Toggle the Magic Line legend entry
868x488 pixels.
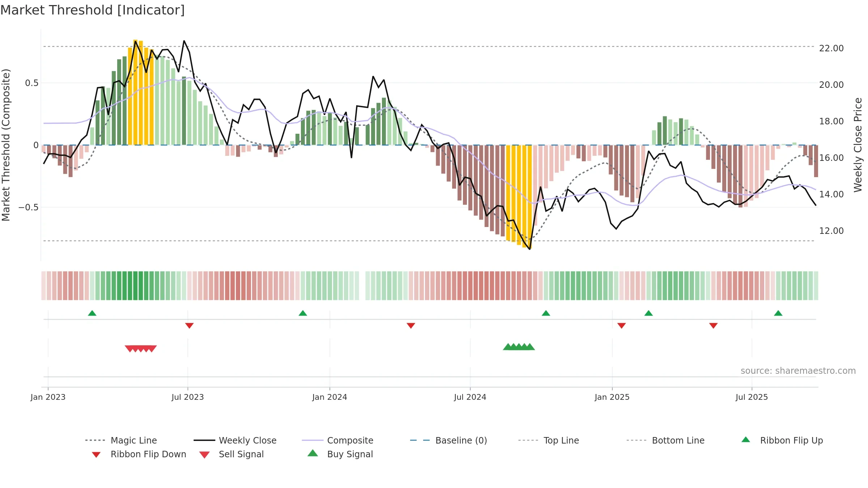click(121, 440)
